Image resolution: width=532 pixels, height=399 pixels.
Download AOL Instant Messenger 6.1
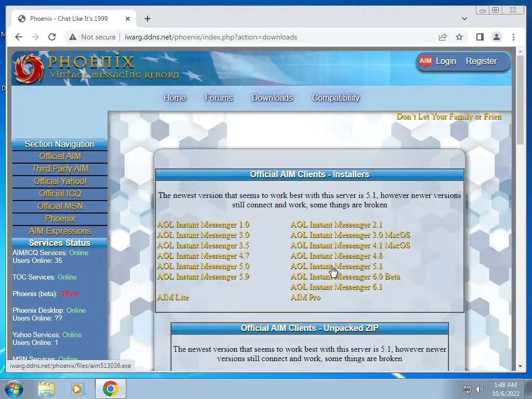pyautogui.click(x=337, y=287)
